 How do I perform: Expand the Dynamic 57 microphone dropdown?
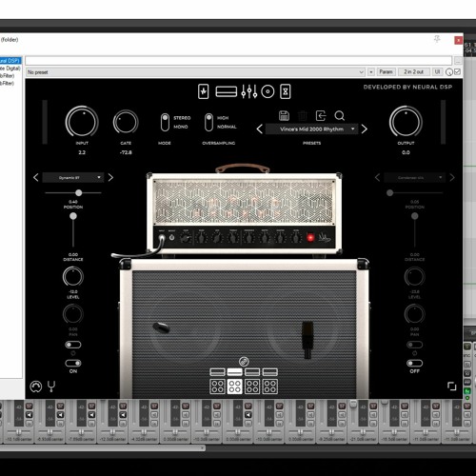pyautogui.click(x=73, y=178)
